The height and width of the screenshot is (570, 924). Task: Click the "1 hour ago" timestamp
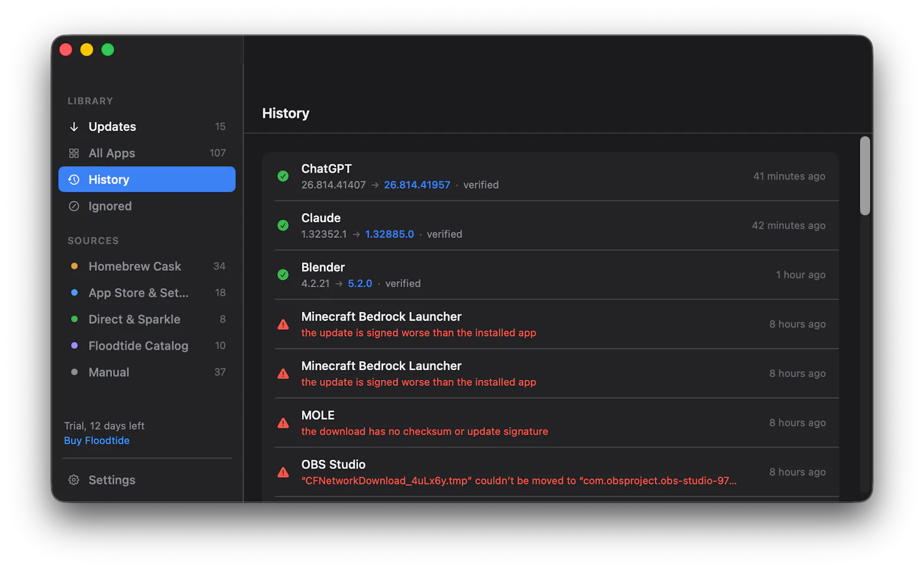[x=800, y=275]
